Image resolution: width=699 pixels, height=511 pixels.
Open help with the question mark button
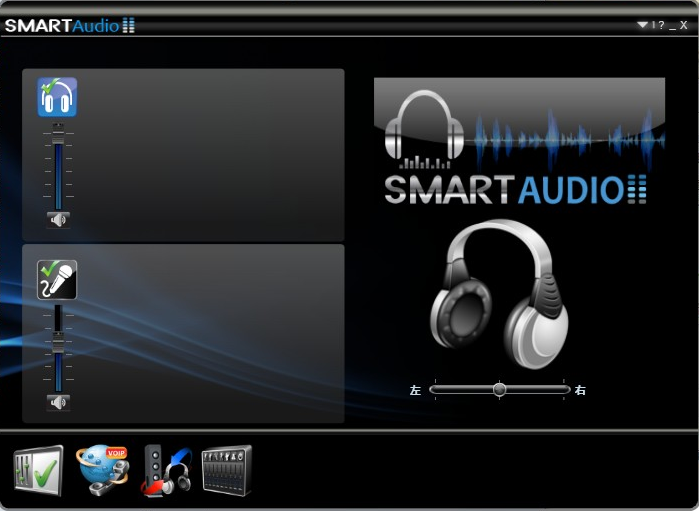point(661,25)
